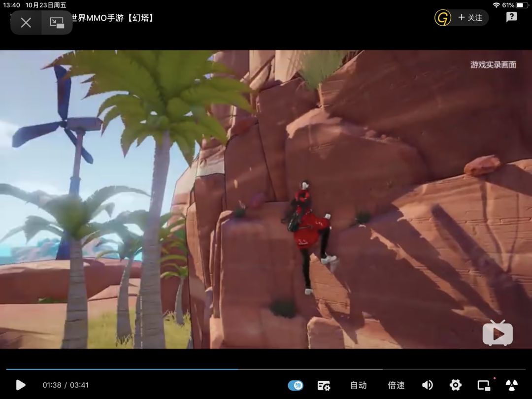This screenshot has height=399, width=532.
Task: Tap the video title 世界MMO手游【幻塔】
Action: 114,18
